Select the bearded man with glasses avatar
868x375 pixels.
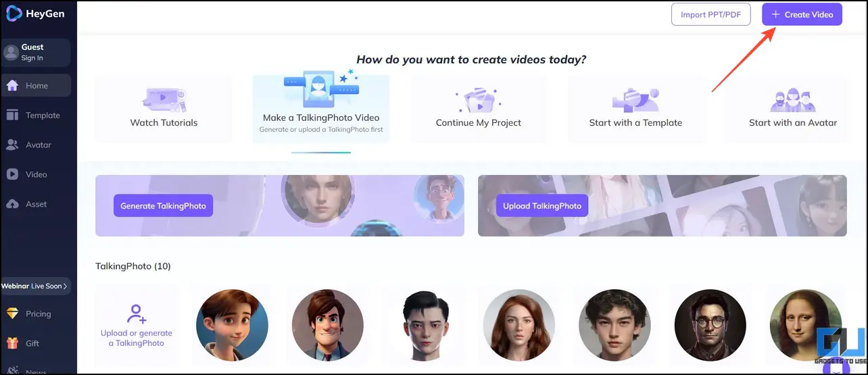710,326
